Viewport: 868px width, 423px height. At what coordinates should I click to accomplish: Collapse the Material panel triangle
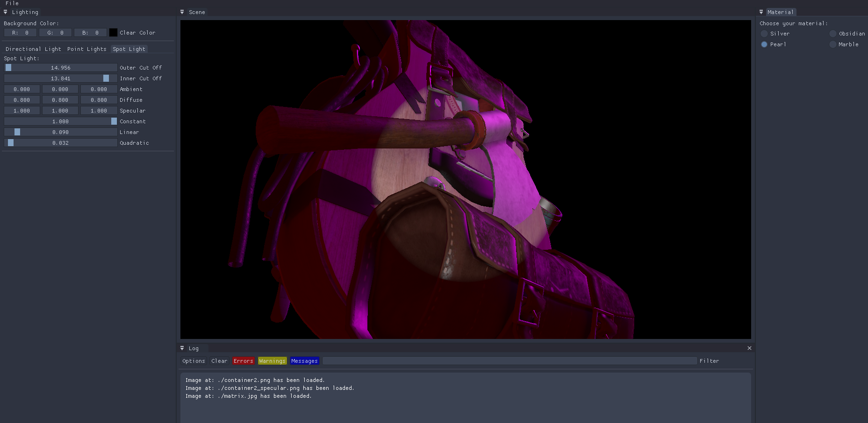[x=761, y=12]
